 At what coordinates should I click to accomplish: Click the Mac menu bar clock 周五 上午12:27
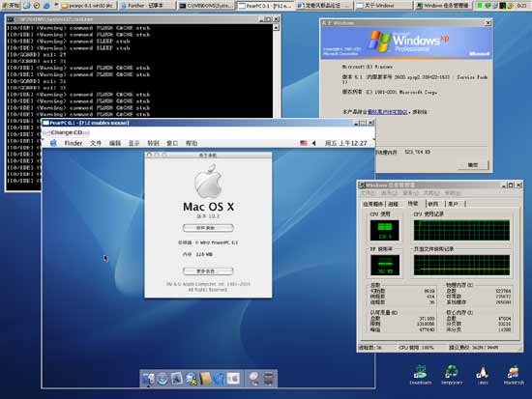point(345,143)
